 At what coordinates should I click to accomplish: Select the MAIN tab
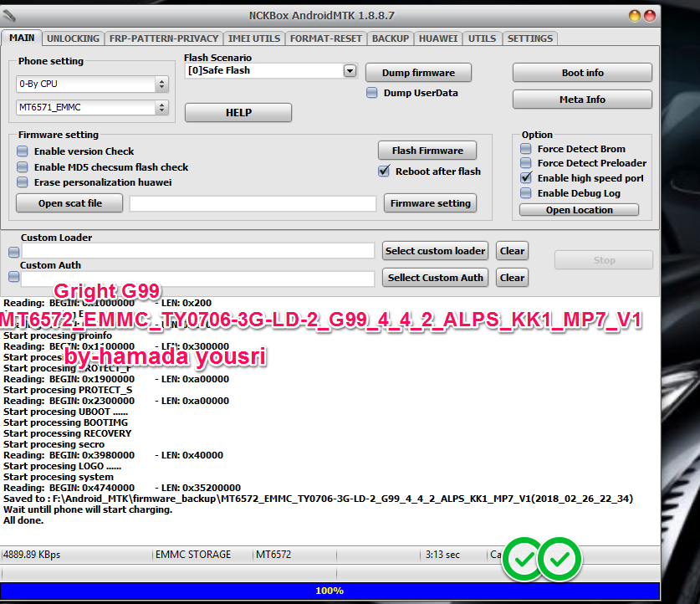click(22, 38)
